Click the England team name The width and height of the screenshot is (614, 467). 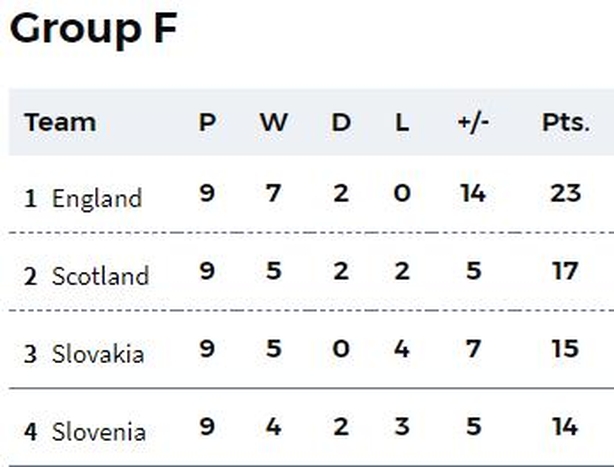tap(97, 199)
